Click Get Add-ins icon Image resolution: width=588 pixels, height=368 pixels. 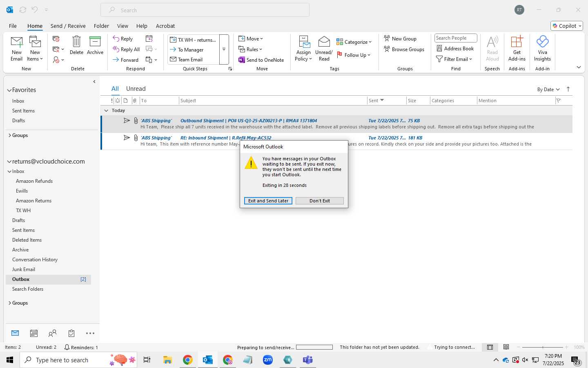point(517,41)
